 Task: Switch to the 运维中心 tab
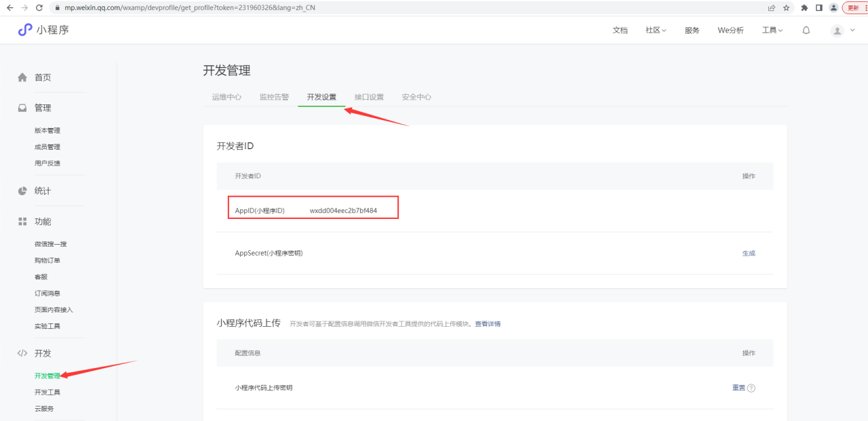(x=226, y=97)
